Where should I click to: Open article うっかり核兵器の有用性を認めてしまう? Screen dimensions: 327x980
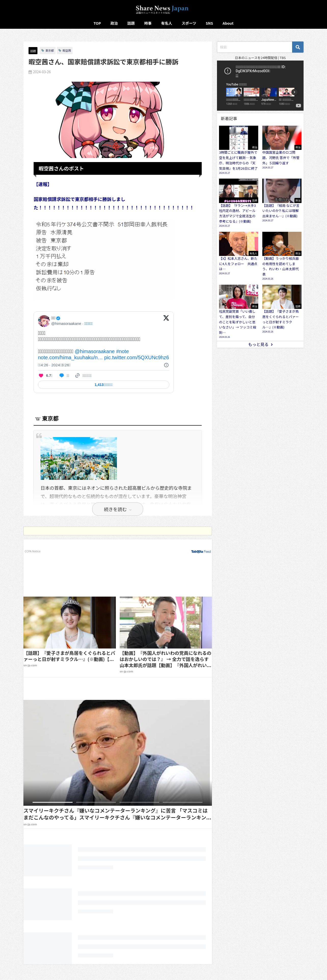(x=281, y=266)
